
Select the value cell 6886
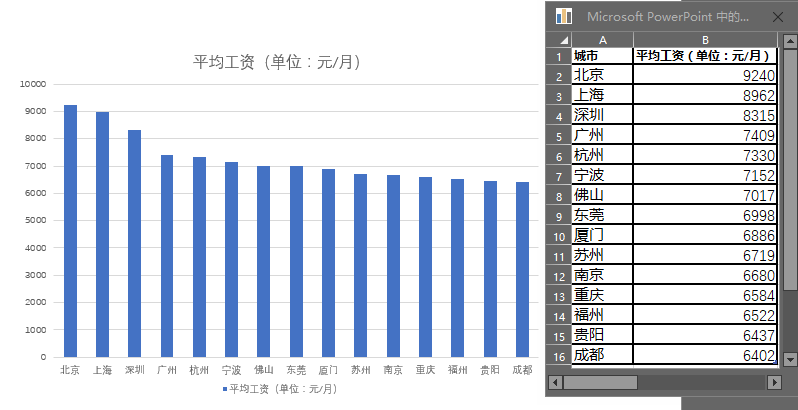[705, 235]
